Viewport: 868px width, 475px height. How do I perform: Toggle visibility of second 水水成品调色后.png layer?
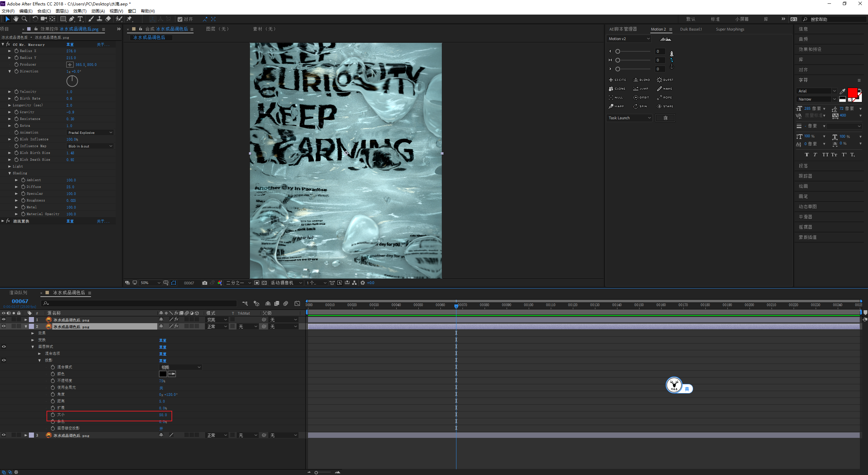click(x=5, y=327)
